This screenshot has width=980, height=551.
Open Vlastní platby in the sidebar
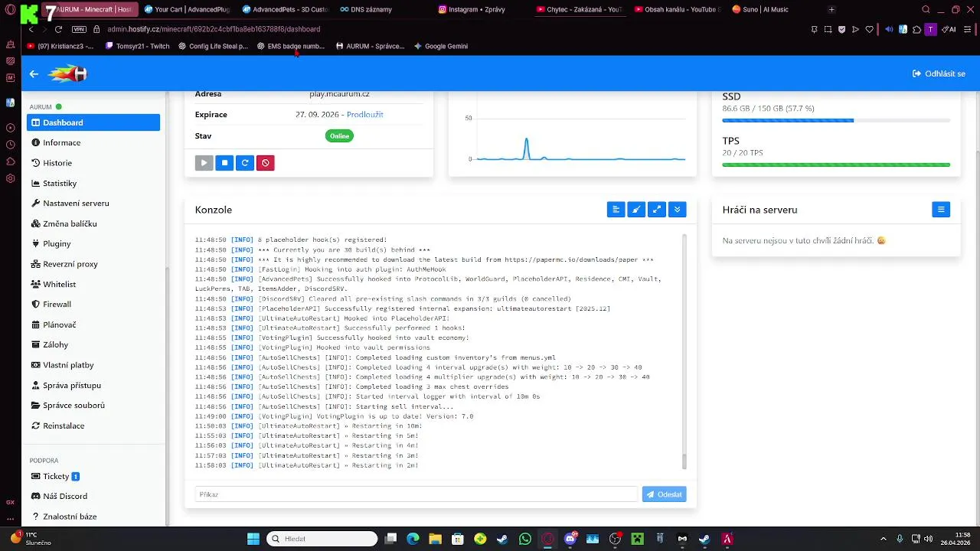(93, 365)
